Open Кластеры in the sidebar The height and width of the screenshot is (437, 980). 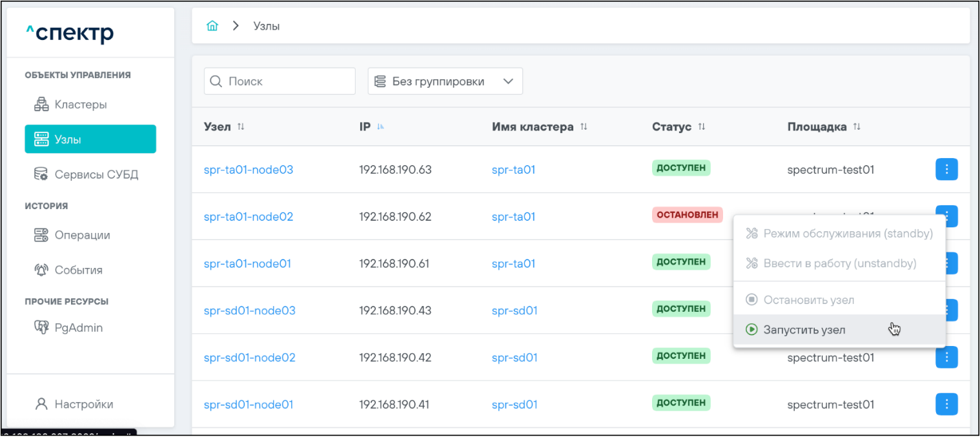coord(80,105)
